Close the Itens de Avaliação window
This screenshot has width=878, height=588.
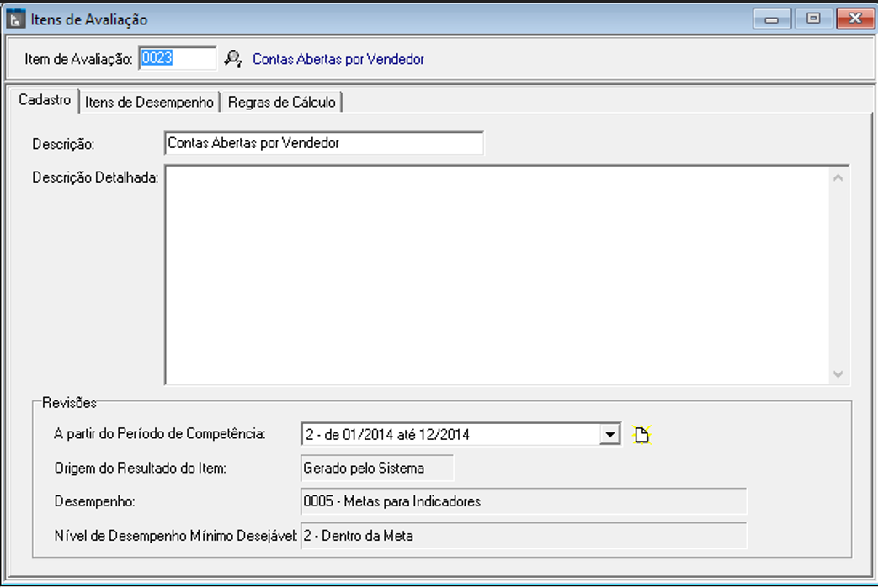point(855,19)
